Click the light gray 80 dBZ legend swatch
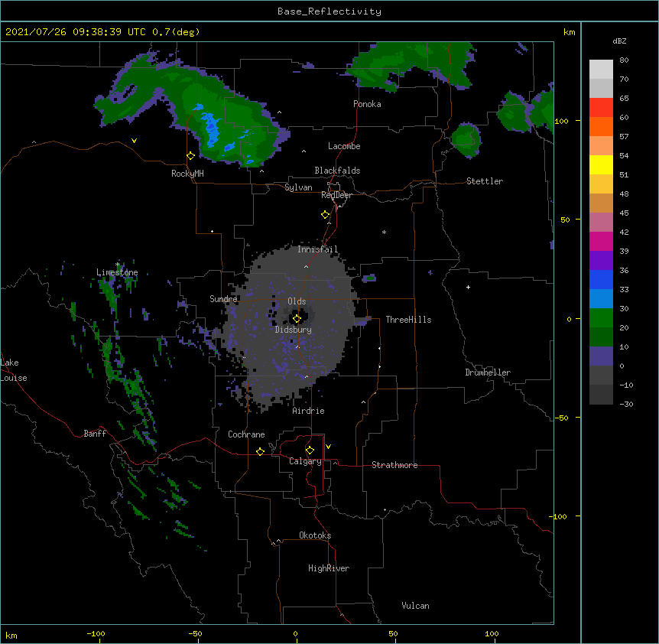The image size is (659, 644). (601, 70)
